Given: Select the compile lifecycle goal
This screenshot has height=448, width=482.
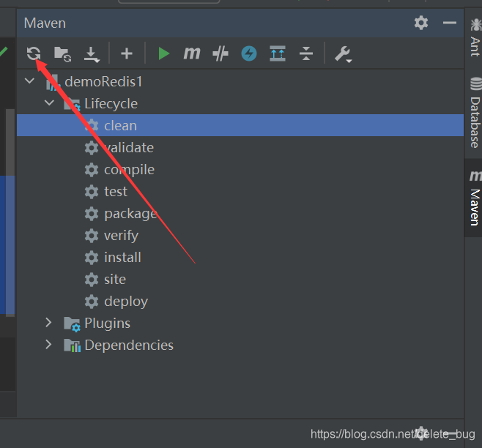Looking at the screenshot, I should pyautogui.click(x=240, y=169).
